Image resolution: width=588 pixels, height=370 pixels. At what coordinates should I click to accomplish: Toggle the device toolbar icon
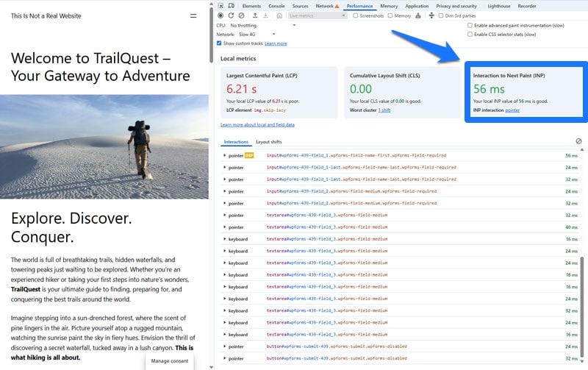click(231, 6)
